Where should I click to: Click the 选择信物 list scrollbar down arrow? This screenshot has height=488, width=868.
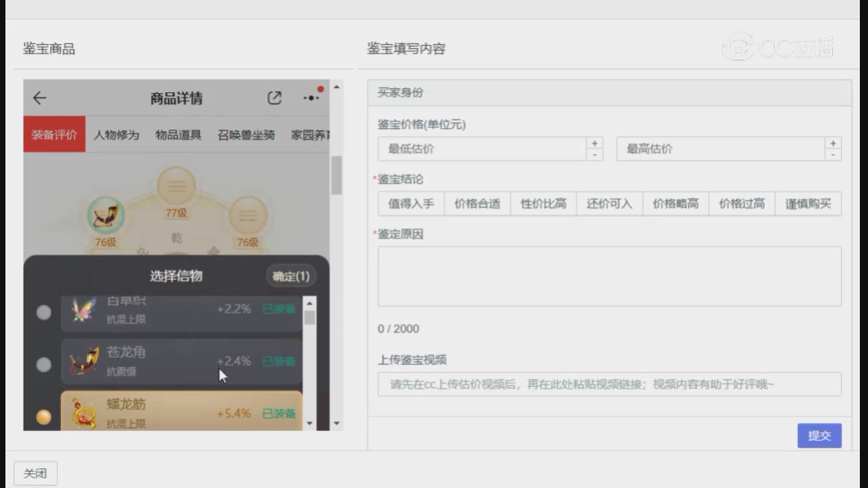[309, 424]
